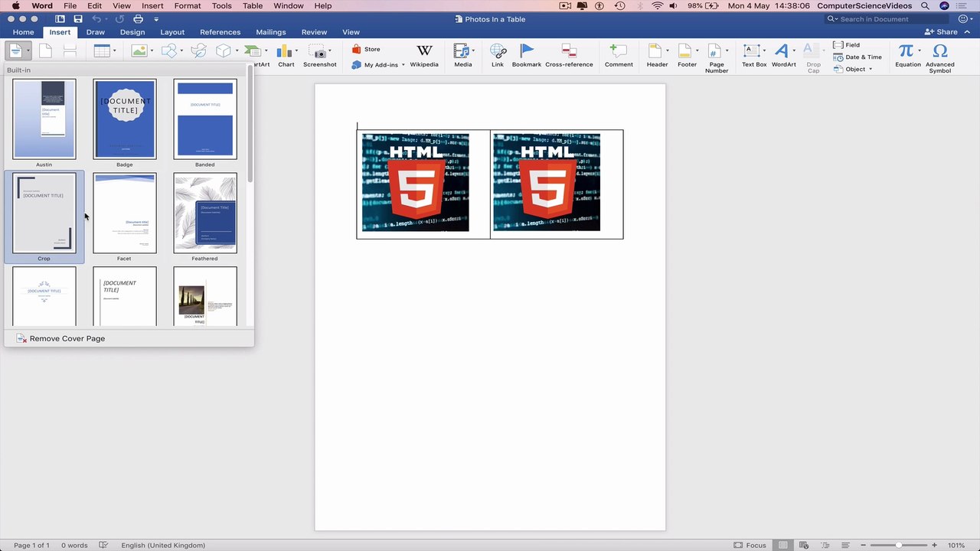Click the zoom in plus button
This screenshot has width=980, height=551.
(936, 546)
